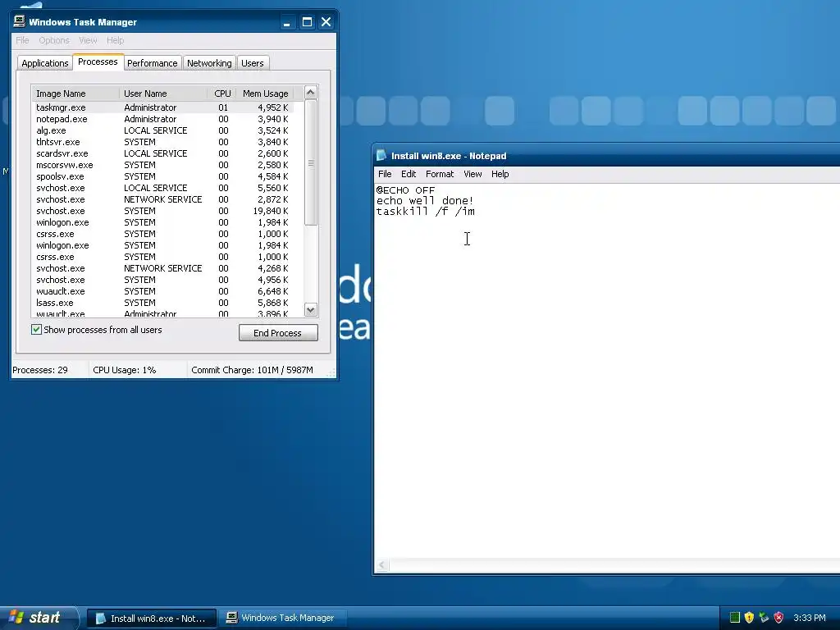This screenshot has height=630, width=840.
Task: Click the @ECHO OFF line in Notepad
Action: point(405,190)
